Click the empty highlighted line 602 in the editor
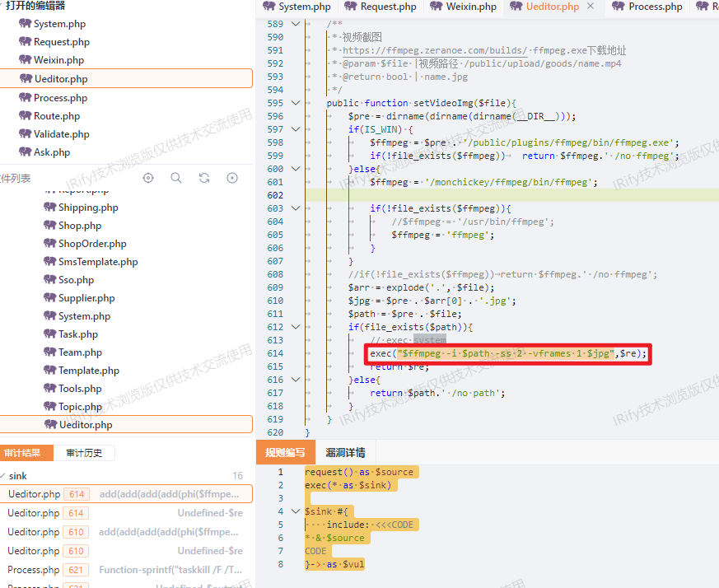The height and width of the screenshot is (588, 719). [x=512, y=195]
